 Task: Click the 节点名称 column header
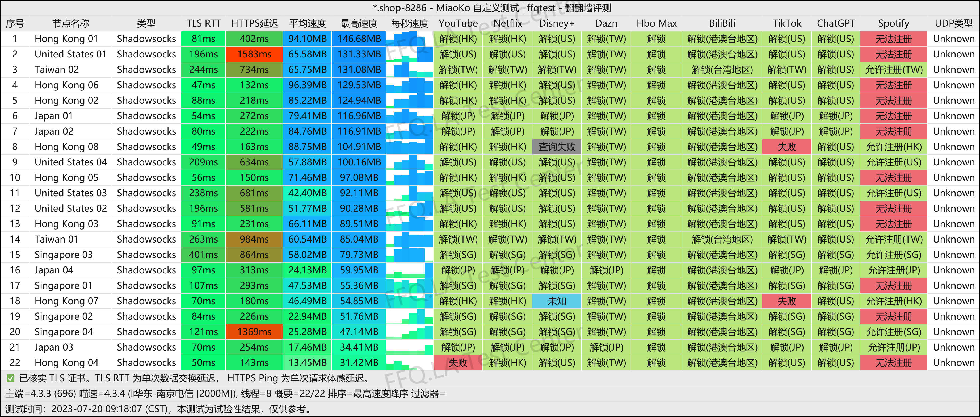tap(71, 23)
